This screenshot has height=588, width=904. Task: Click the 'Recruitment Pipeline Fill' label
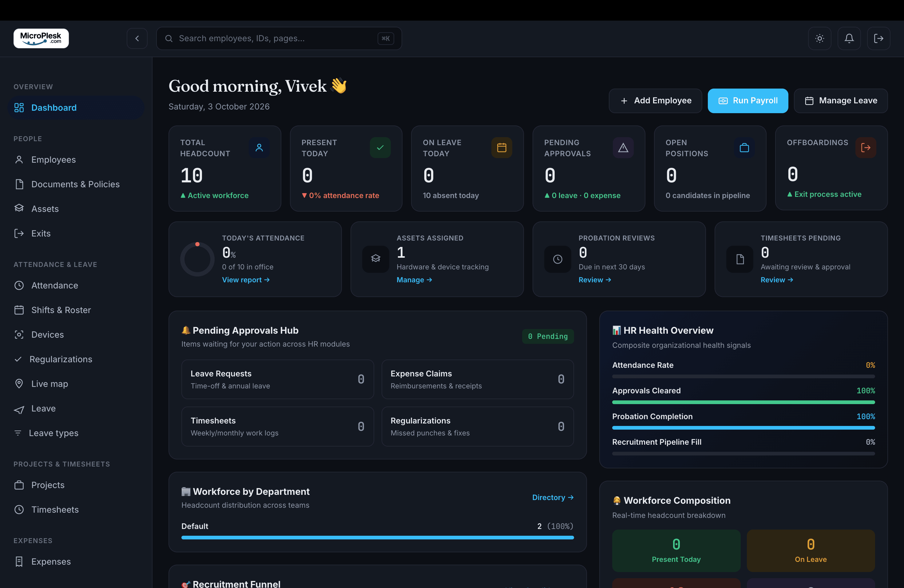point(657,442)
